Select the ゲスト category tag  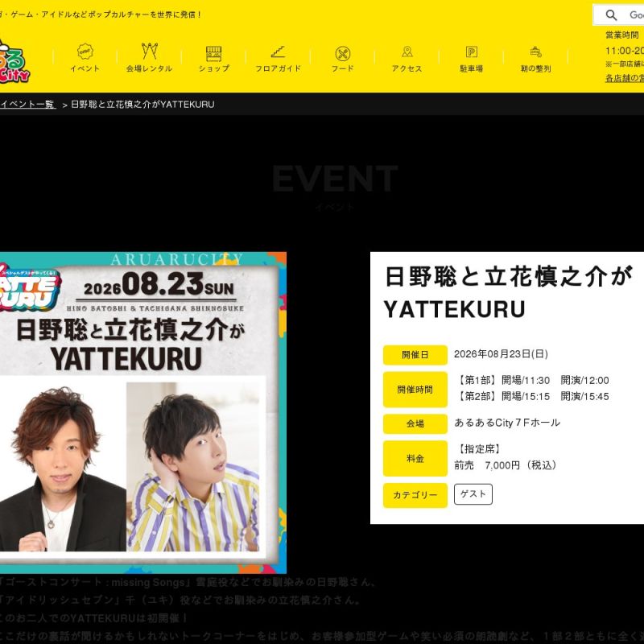tap(473, 494)
